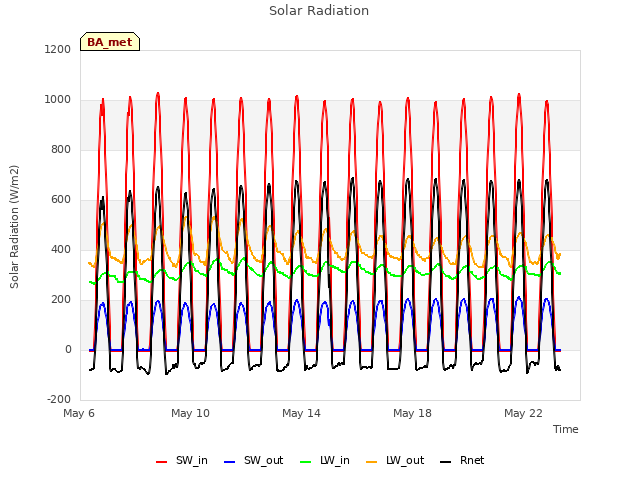Click the black Rnet legend color marker
This screenshot has width=640, height=480.
click(x=446, y=462)
